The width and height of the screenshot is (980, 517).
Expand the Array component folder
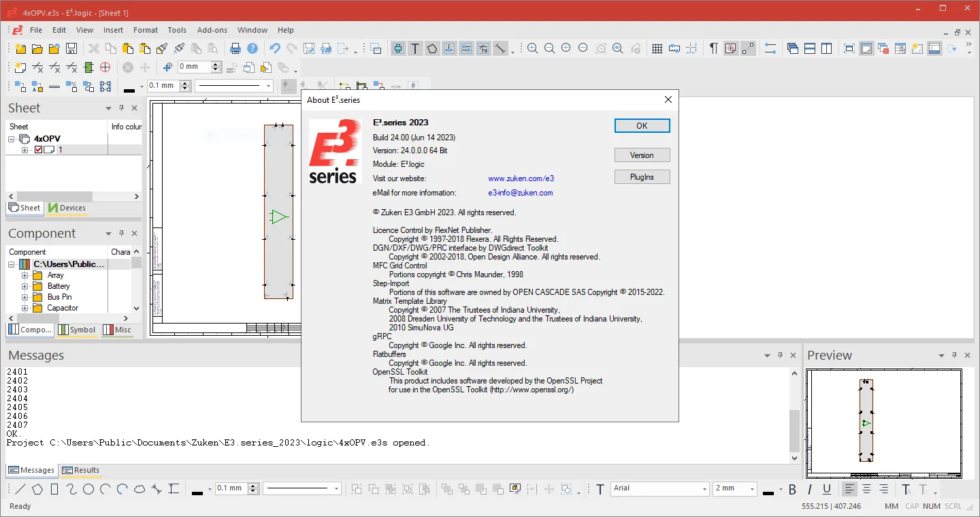pyautogui.click(x=25, y=275)
